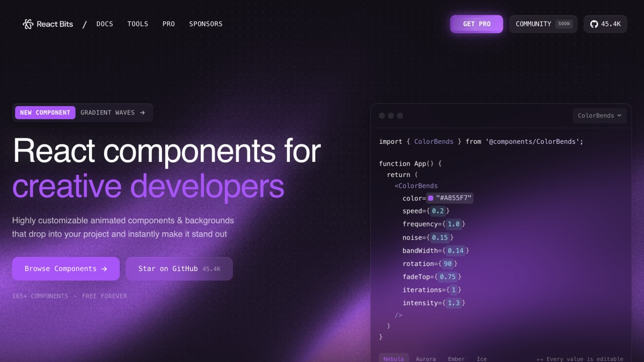Edit the noise value 0.15
644x362 pixels.
tap(440, 238)
